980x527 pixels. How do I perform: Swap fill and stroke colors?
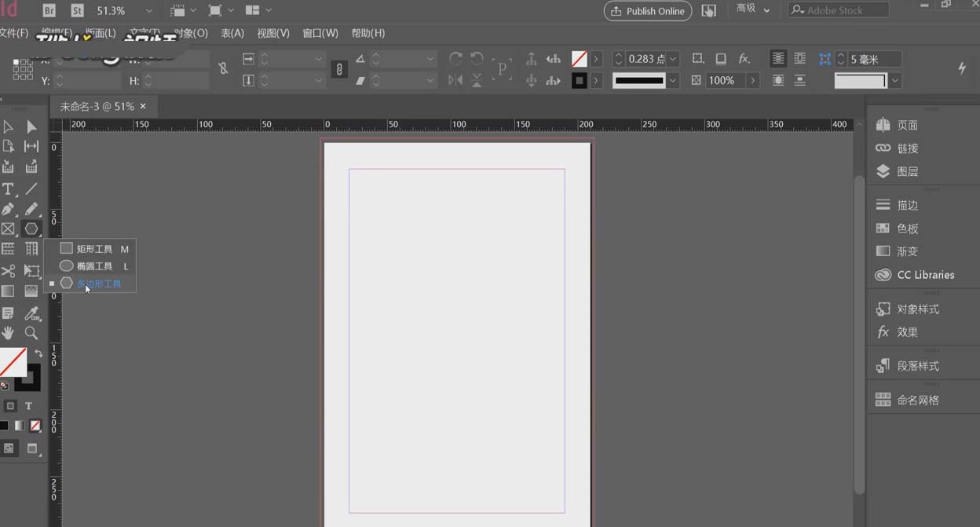38,353
